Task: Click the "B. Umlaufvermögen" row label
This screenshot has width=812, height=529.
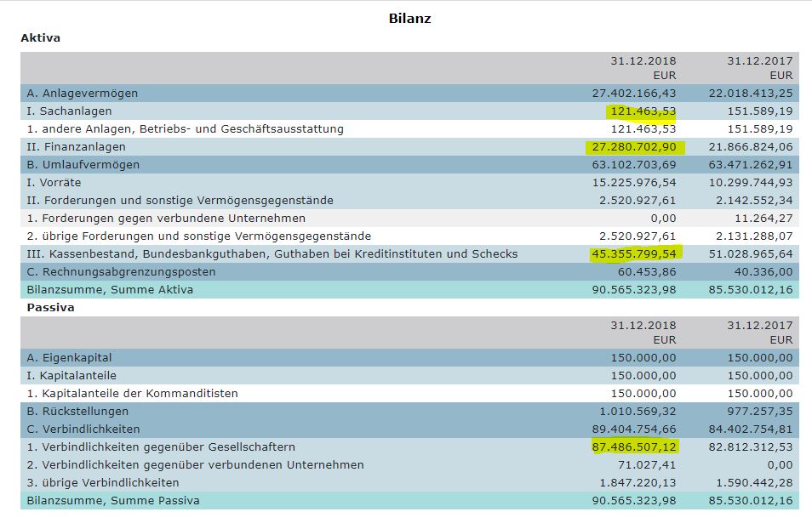Action: point(83,165)
